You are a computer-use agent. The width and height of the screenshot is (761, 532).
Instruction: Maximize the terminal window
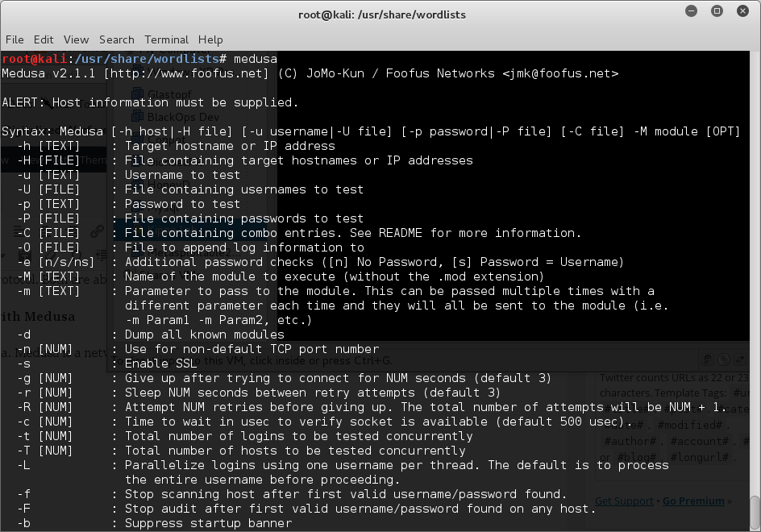pyautogui.click(x=717, y=10)
